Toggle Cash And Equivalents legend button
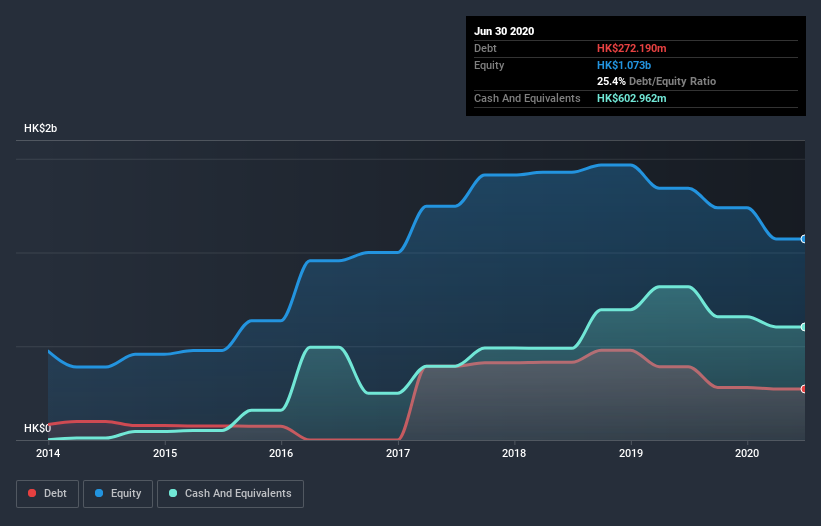Image resolution: width=821 pixels, height=526 pixels. (230, 494)
